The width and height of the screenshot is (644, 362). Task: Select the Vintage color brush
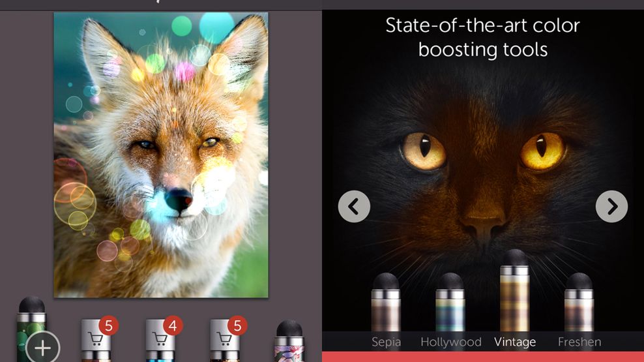pos(515,290)
